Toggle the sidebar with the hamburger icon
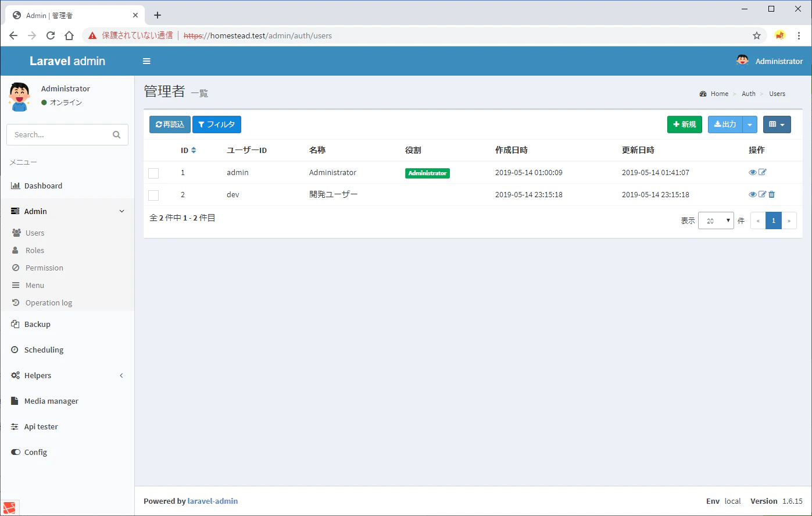 coord(146,61)
